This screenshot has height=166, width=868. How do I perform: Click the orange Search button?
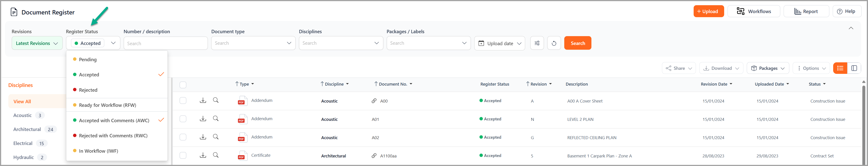point(577,43)
